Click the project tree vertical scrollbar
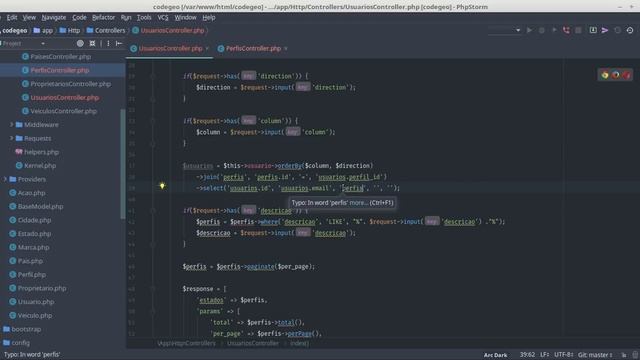 122,163
